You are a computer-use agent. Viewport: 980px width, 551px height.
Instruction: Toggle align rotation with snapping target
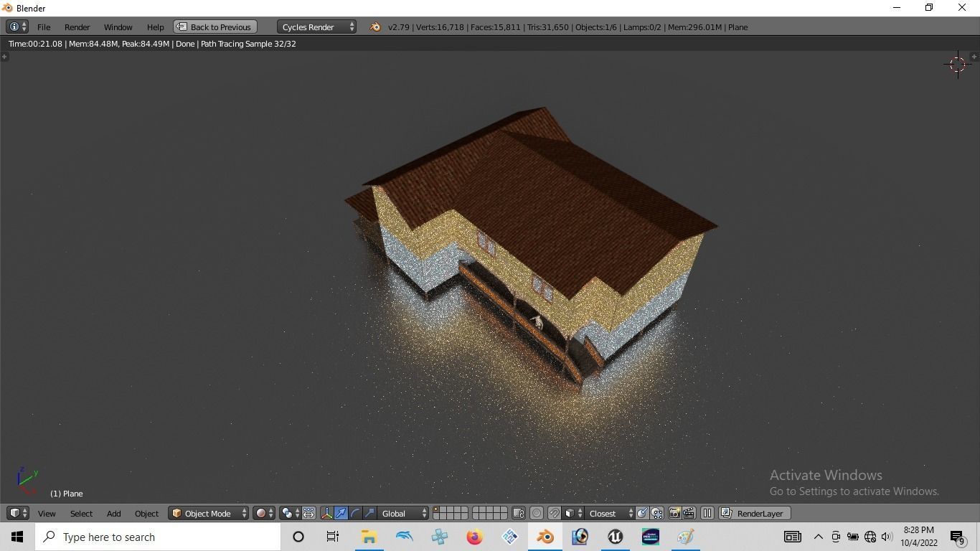tap(643, 513)
